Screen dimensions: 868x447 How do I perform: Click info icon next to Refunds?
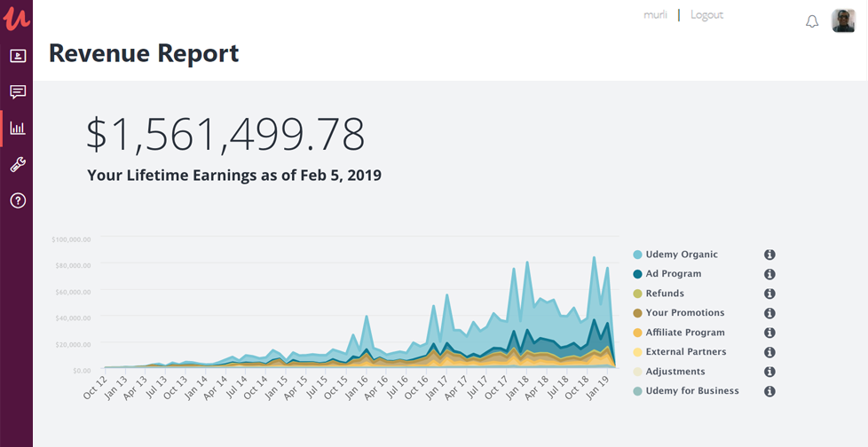[769, 294]
